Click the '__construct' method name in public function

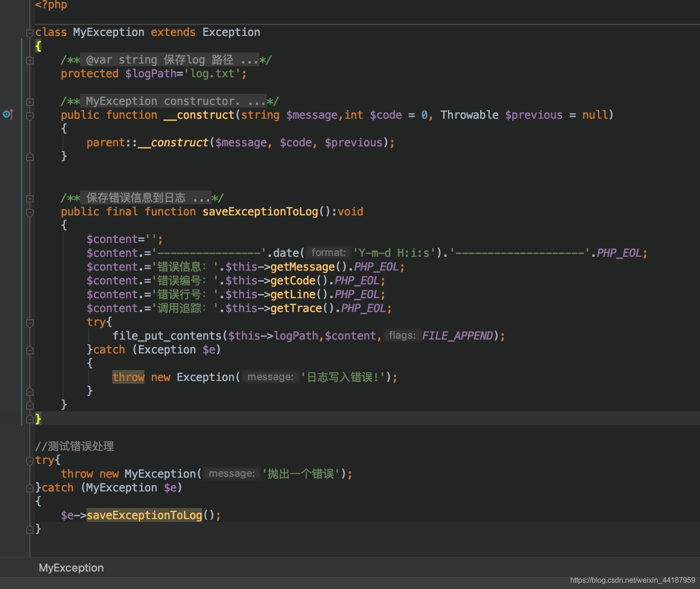coord(199,115)
